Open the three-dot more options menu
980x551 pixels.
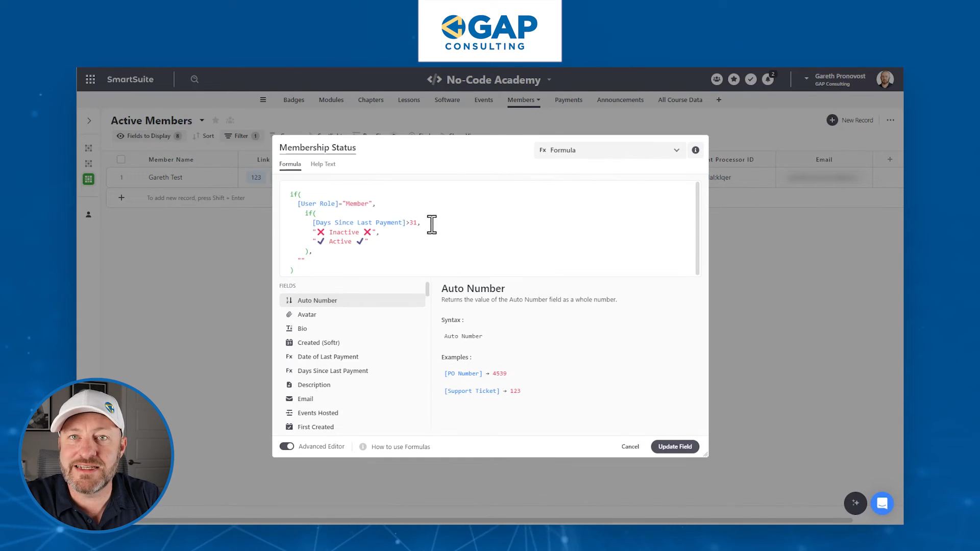pos(890,120)
